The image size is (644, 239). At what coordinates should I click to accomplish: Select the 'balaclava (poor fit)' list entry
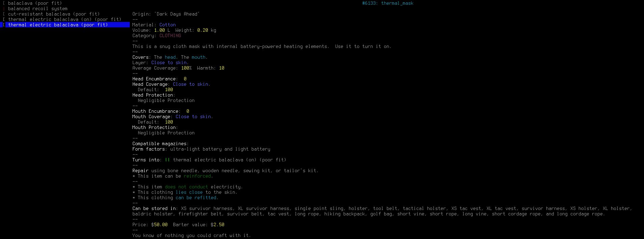[35, 3]
